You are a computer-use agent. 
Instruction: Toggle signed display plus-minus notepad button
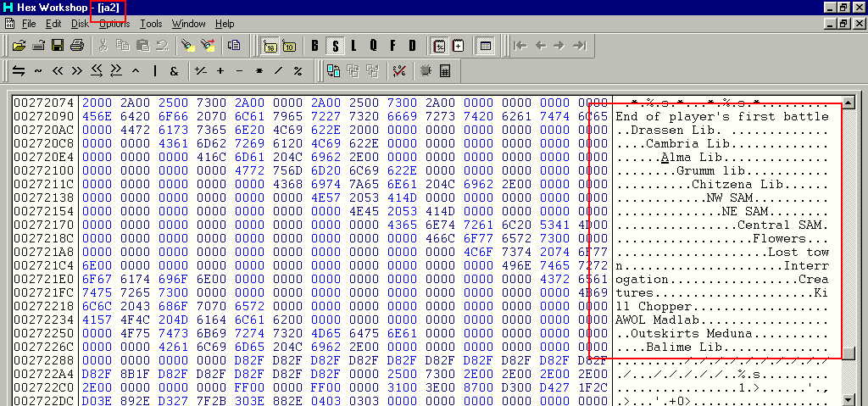pos(439,46)
